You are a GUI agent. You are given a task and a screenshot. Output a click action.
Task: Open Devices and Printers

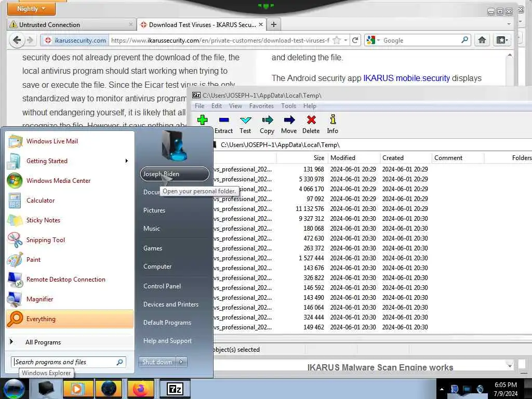[170, 304]
